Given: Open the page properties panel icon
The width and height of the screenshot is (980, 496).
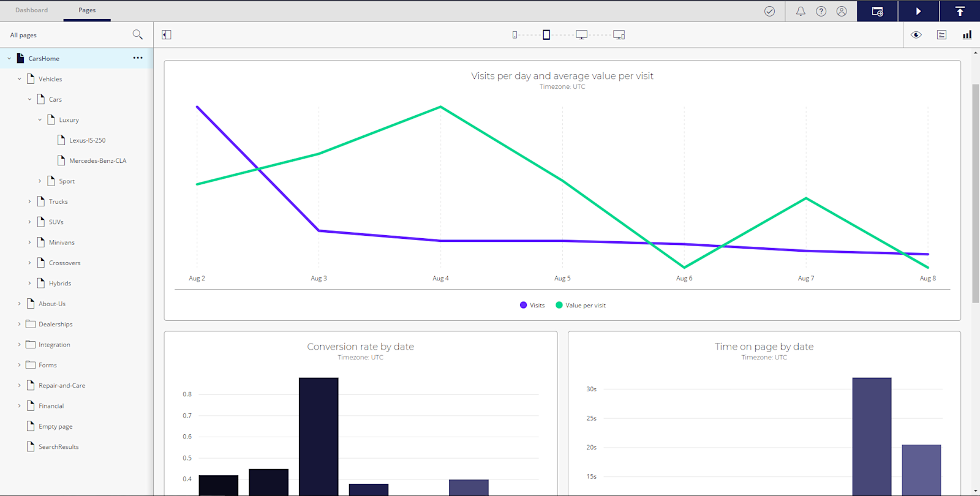Looking at the screenshot, I should pos(942,35).
